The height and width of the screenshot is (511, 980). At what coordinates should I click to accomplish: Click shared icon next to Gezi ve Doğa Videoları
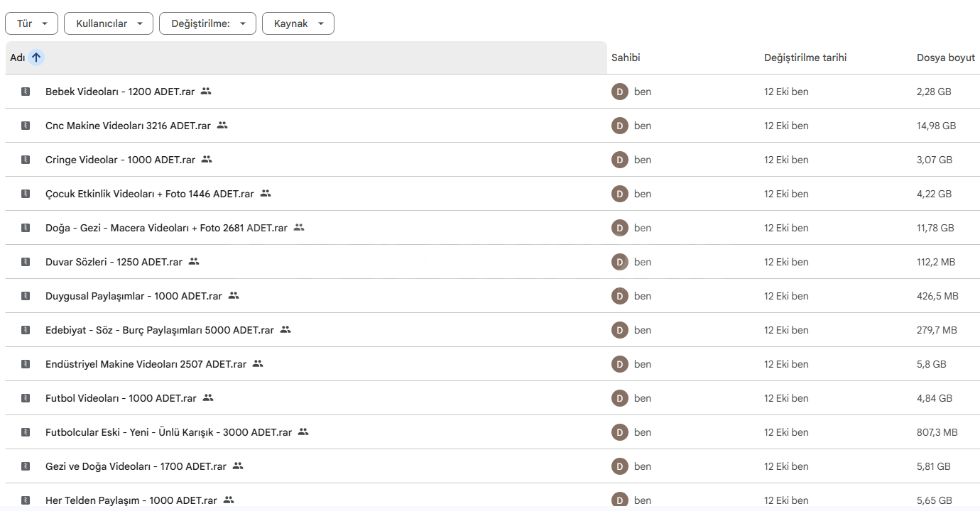(238, 466)
